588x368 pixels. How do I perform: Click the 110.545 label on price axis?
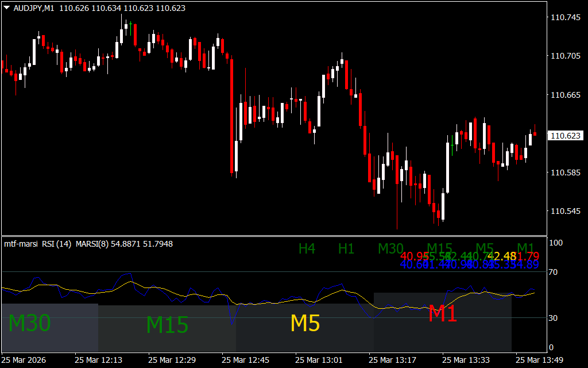click(x=565, y=212)
